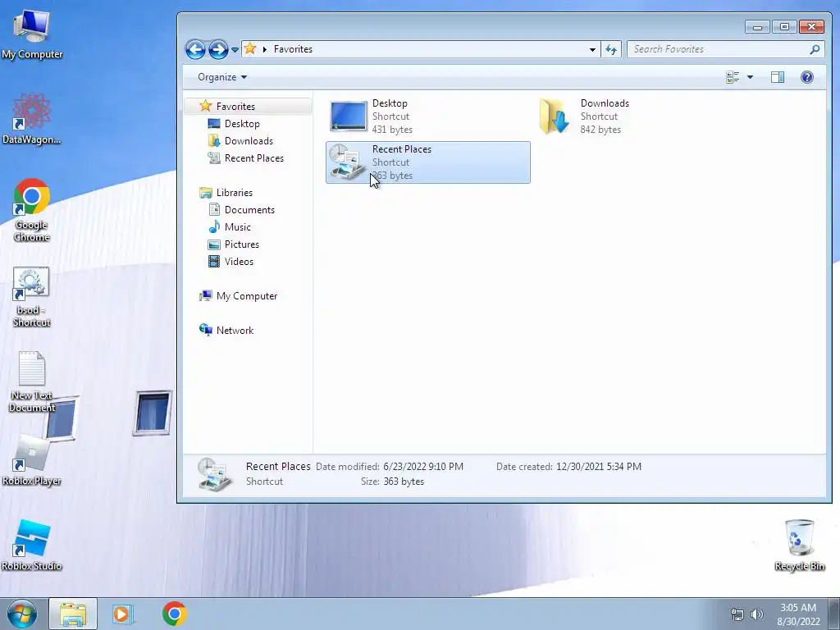840x630 pixels.
Task: Open Documents library in the navigation pane
Action: coord(249,209)
